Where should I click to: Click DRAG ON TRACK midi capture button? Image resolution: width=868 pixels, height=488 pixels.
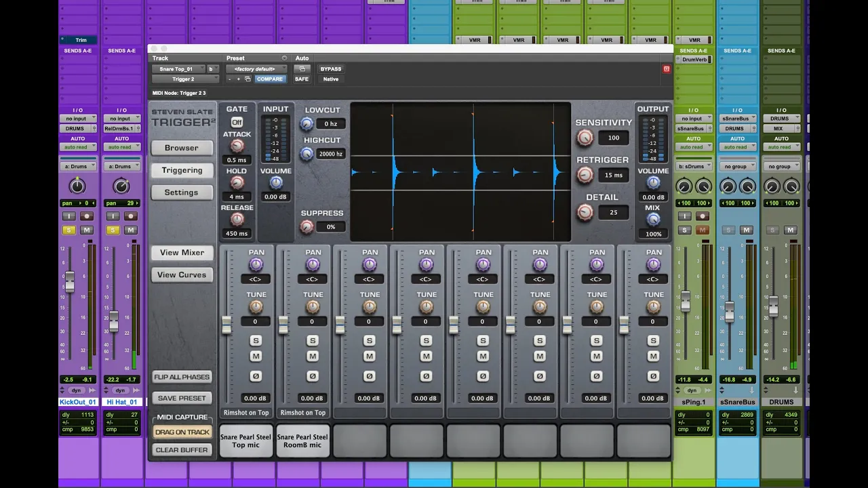click(182, 432)
